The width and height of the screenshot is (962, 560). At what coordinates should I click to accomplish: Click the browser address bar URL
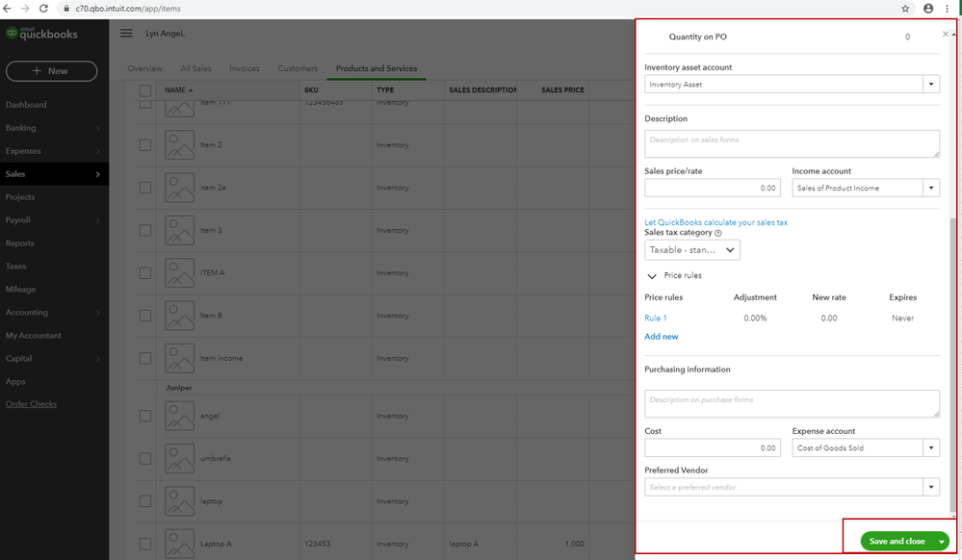pyautogui.click(x=128, y=9)
